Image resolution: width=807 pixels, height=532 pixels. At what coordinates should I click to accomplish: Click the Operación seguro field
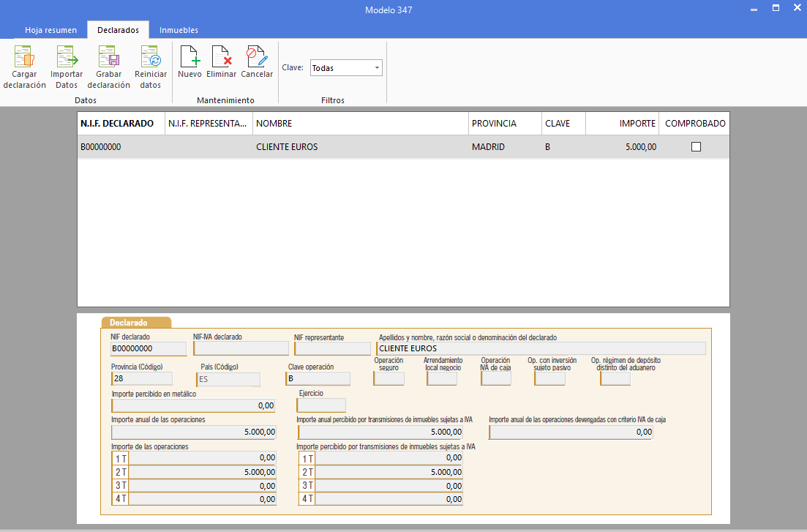[389, 378]
